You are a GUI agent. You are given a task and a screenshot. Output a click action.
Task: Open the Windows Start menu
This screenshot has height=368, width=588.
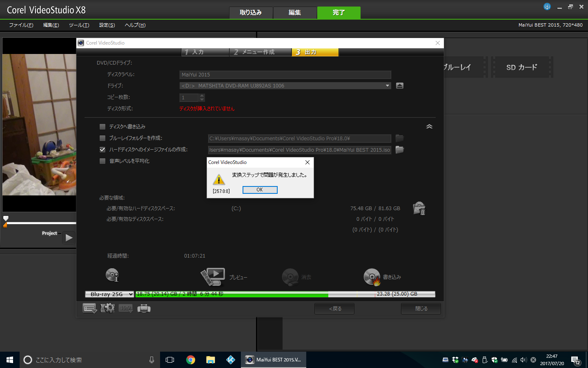(x=10, y=360)
